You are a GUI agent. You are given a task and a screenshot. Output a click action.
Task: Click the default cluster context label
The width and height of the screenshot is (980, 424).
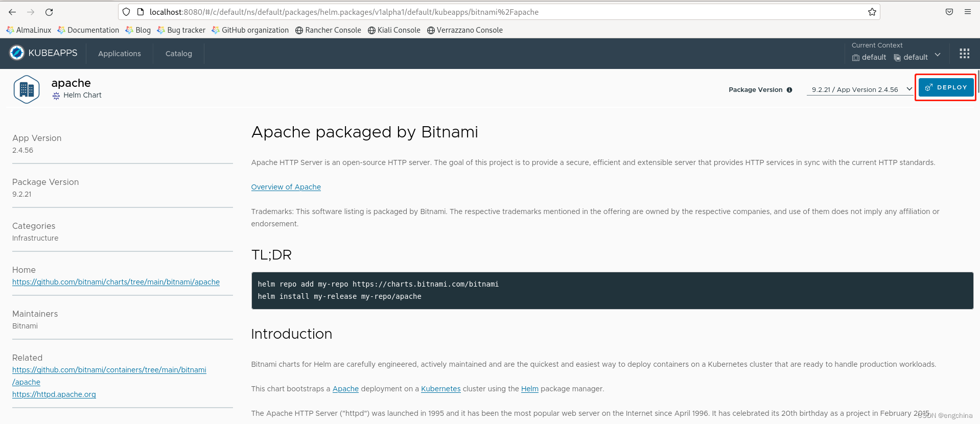pos(869,57)
